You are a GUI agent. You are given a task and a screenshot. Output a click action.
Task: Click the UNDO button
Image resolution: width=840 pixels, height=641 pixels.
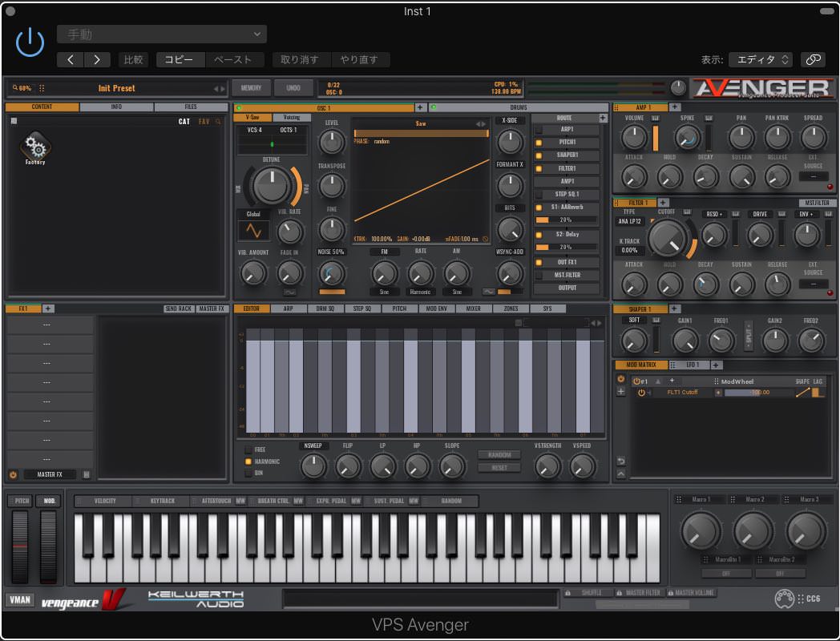tap(293, 88)
